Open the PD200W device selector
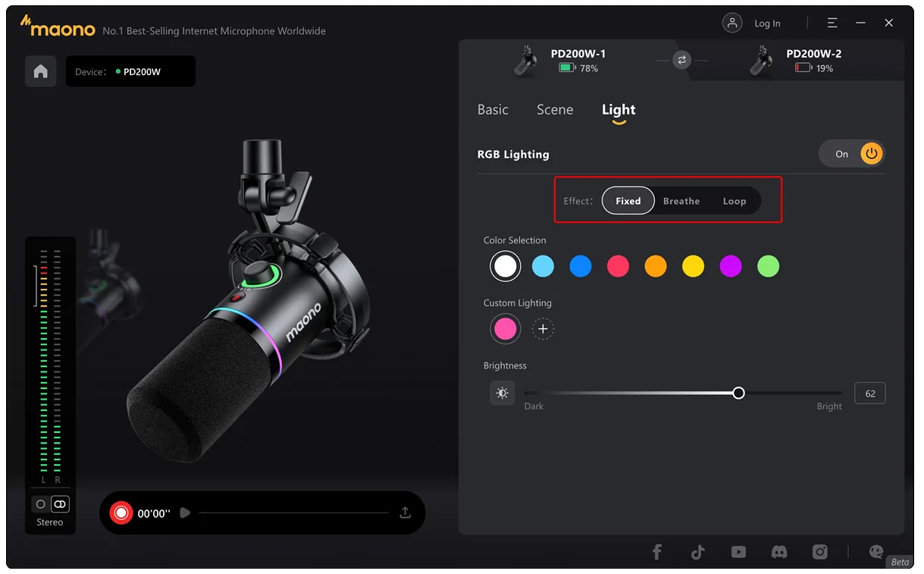Image resolution: width=924 pixels, height=574 pixels. [130, 71]
